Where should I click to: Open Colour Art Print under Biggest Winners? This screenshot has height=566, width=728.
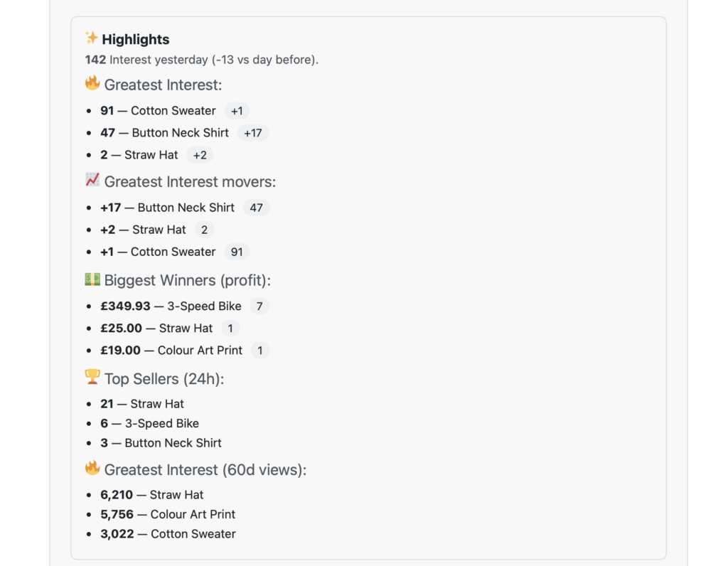200,351
